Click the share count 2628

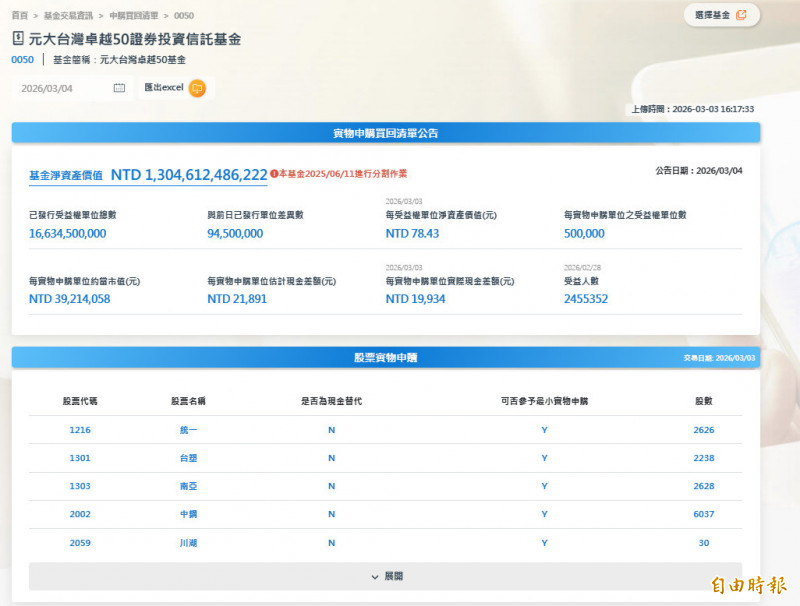[x=704, y=486]
